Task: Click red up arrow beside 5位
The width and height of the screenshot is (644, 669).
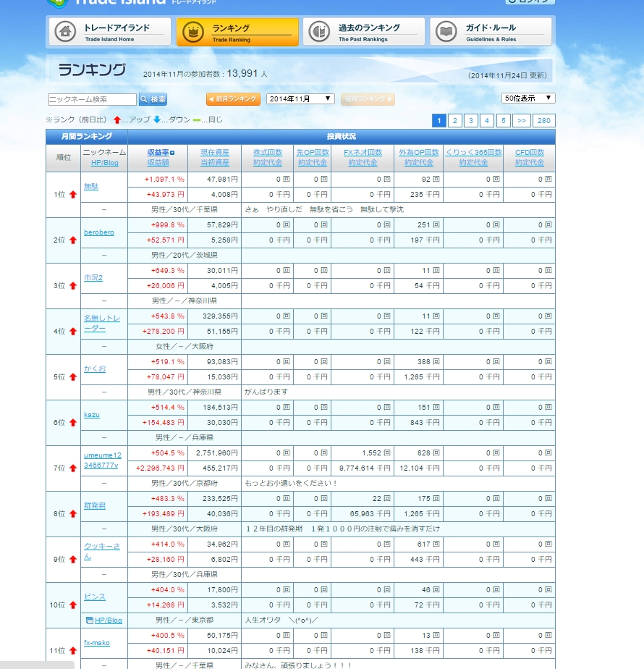Action: pos(73,376)
